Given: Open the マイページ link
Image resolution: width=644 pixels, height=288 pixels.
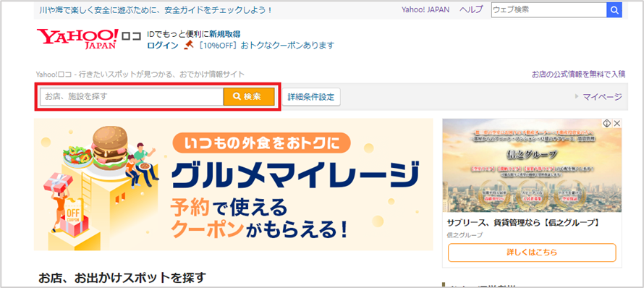Looking at the screenshot, I should coord(602,97).
